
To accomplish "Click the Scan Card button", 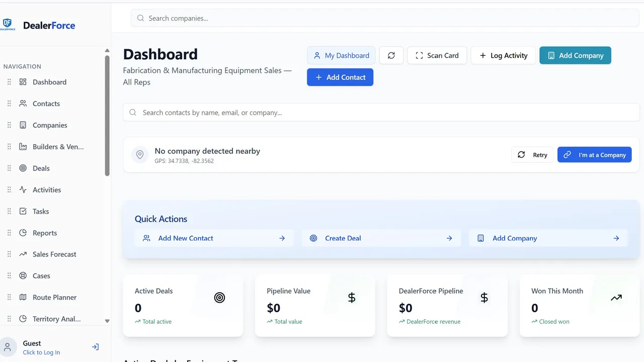I will coord(437,55).
